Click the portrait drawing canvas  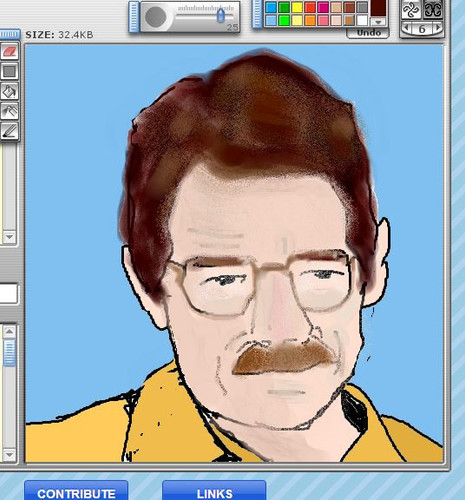click(x=234, y=253)
